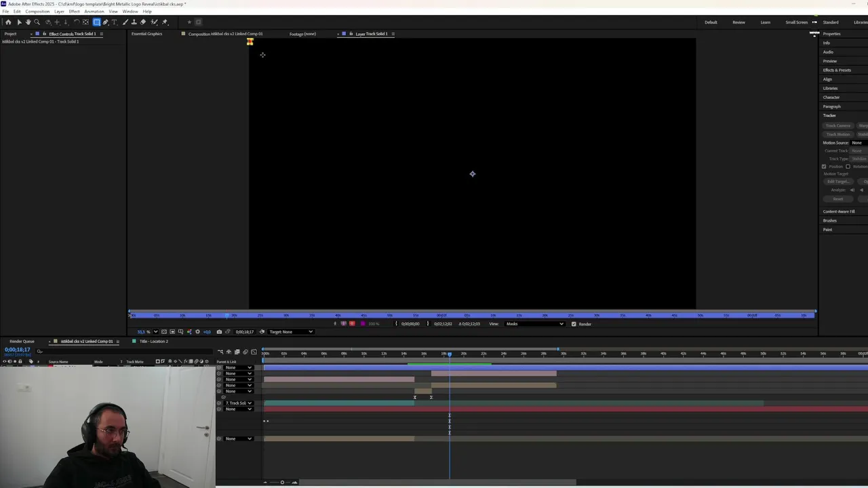Expand the Character panel
Image resolution: width=868 pixels, height=488 pixels.
pos(831,97)
